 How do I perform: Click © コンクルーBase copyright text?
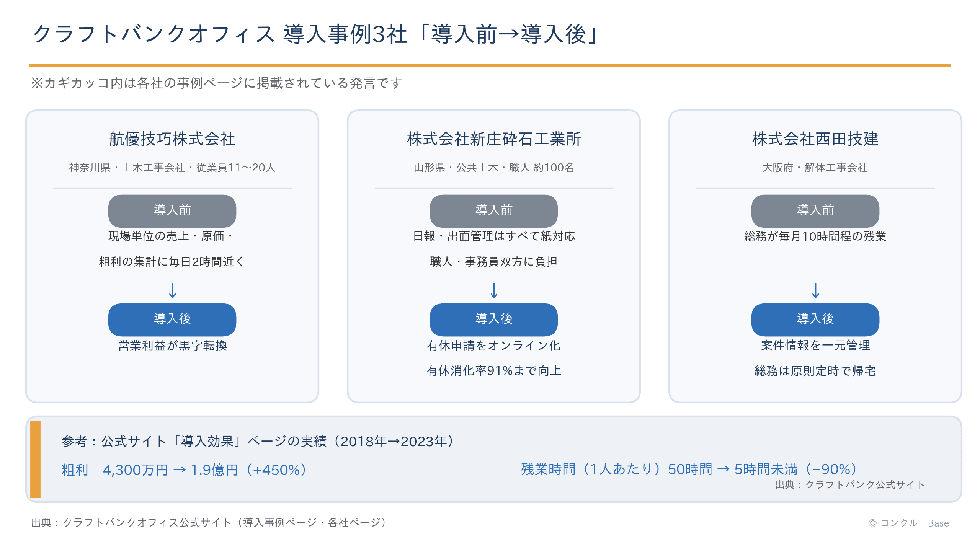908,523
